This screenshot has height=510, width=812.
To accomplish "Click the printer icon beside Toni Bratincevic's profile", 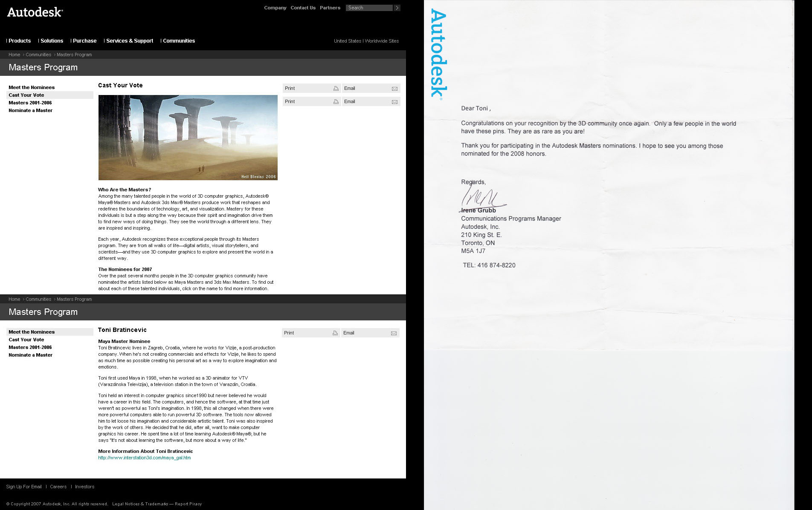I will coord(335,333).
